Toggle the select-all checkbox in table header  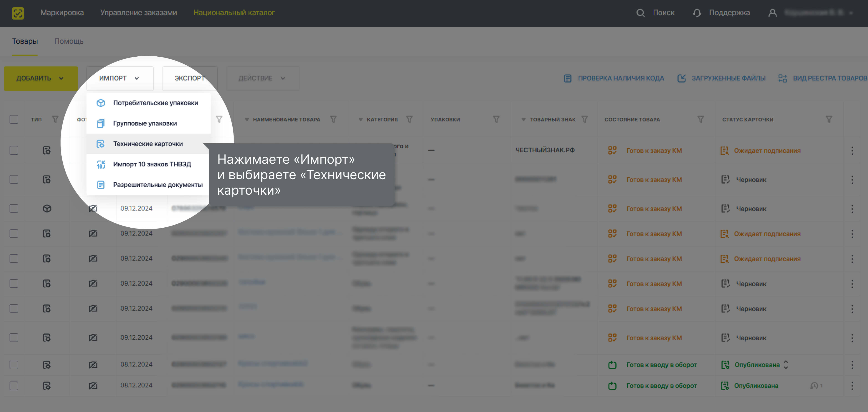coord(14,119)
